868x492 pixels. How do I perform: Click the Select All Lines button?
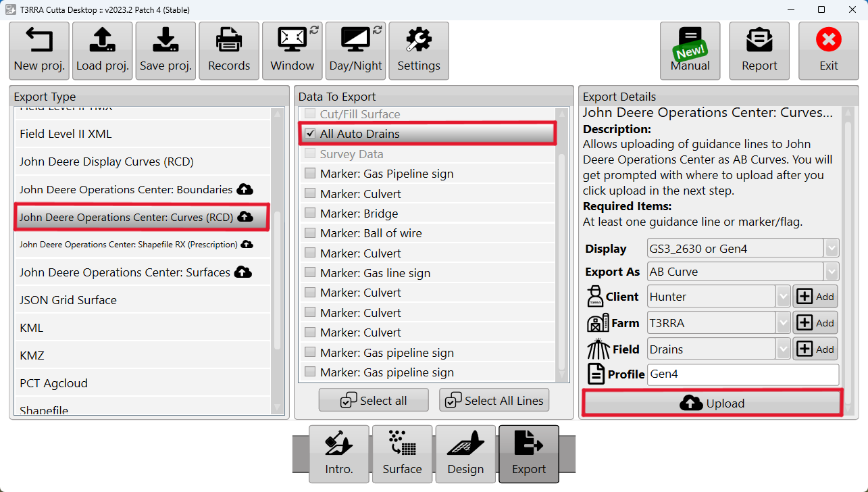click(x=494, y=400)
